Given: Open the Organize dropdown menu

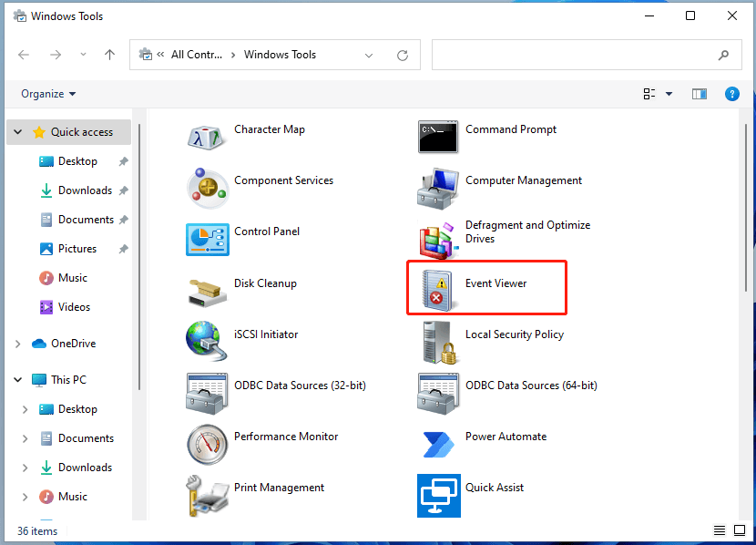Looking at the screenshot, I should click(x=48, y=94).
